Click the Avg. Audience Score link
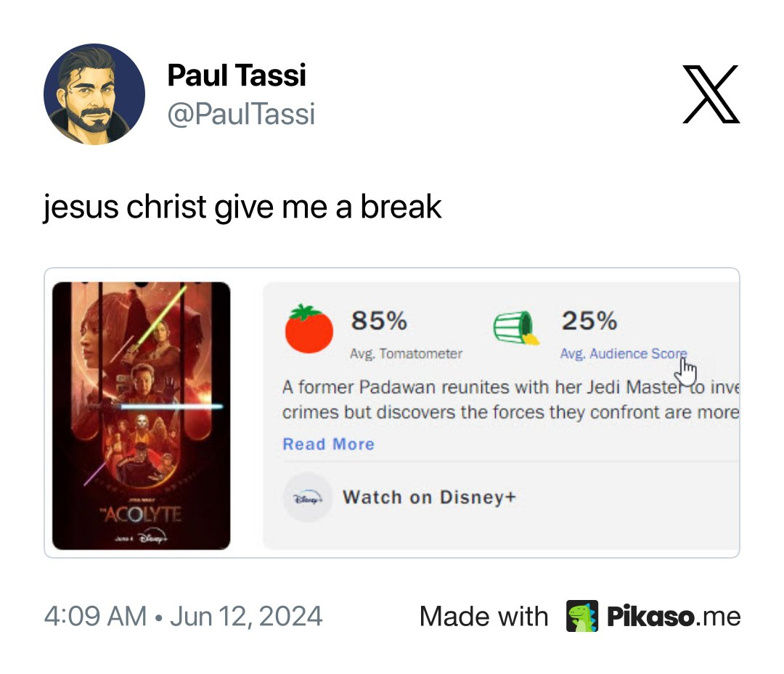This screenshot has height=674, width=784. click(623, 354)
